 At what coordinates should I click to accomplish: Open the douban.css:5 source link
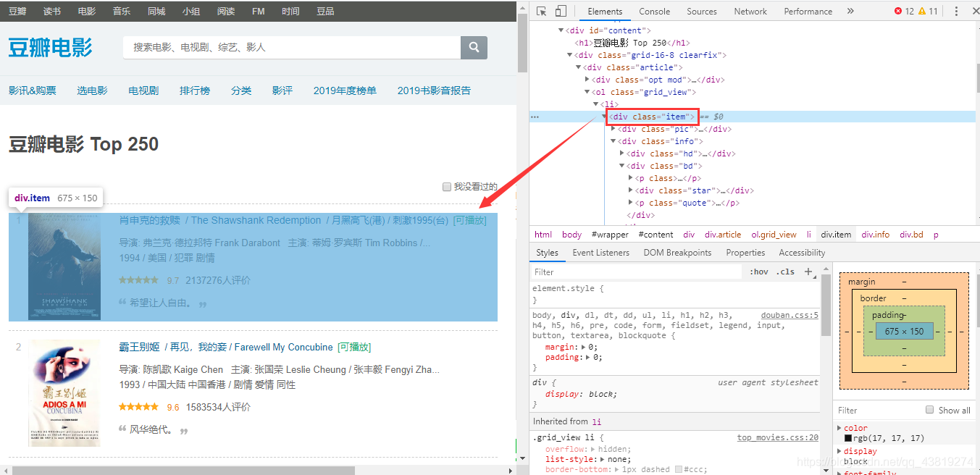coord(790,316)
